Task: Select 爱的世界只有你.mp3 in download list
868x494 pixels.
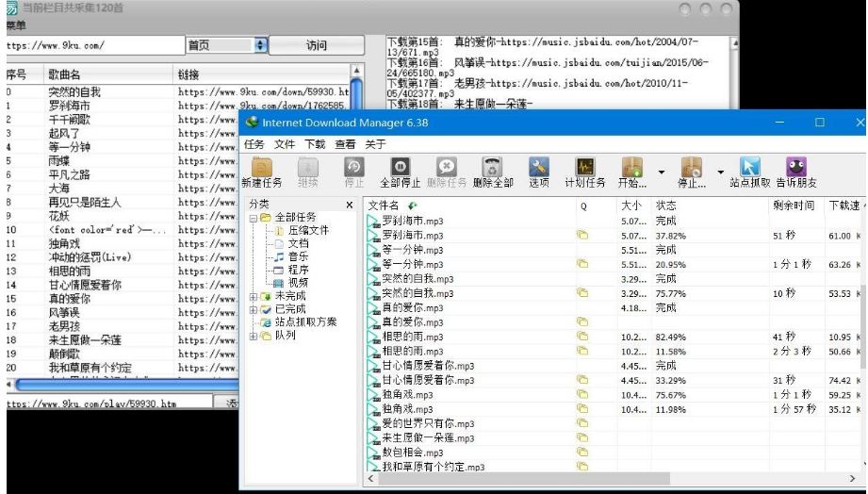Action: pos(614,423)
